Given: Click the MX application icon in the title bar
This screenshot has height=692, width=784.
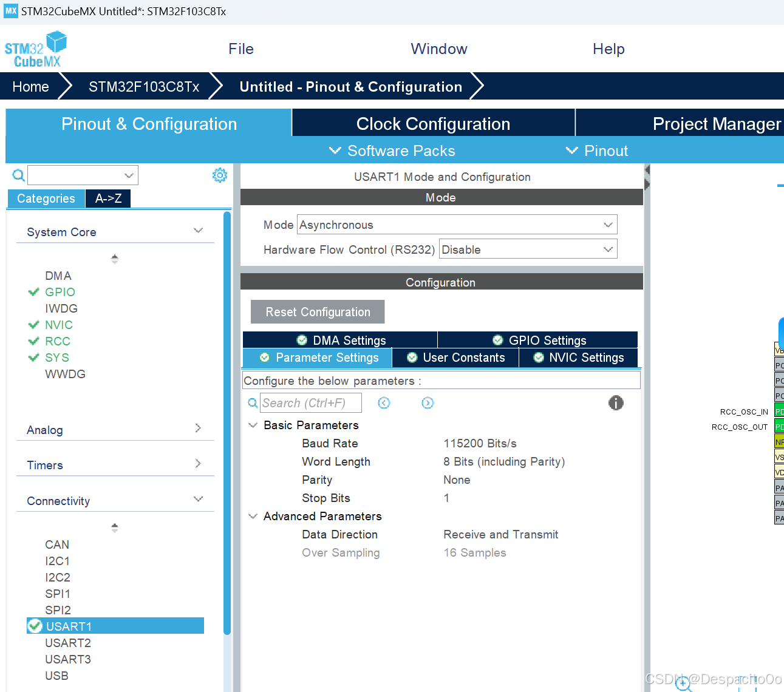Looking at the screenshot, I should tap(11, 11).
